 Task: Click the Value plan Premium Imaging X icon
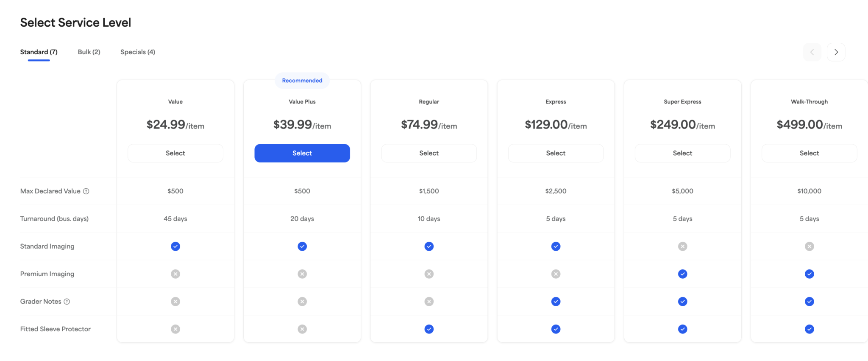(x=175, y=274)
